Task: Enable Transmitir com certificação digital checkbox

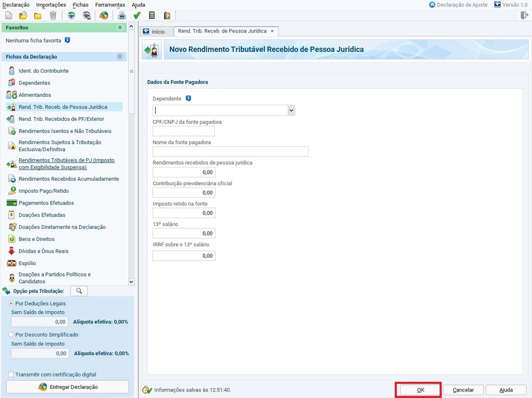Action: click(11, 374)
